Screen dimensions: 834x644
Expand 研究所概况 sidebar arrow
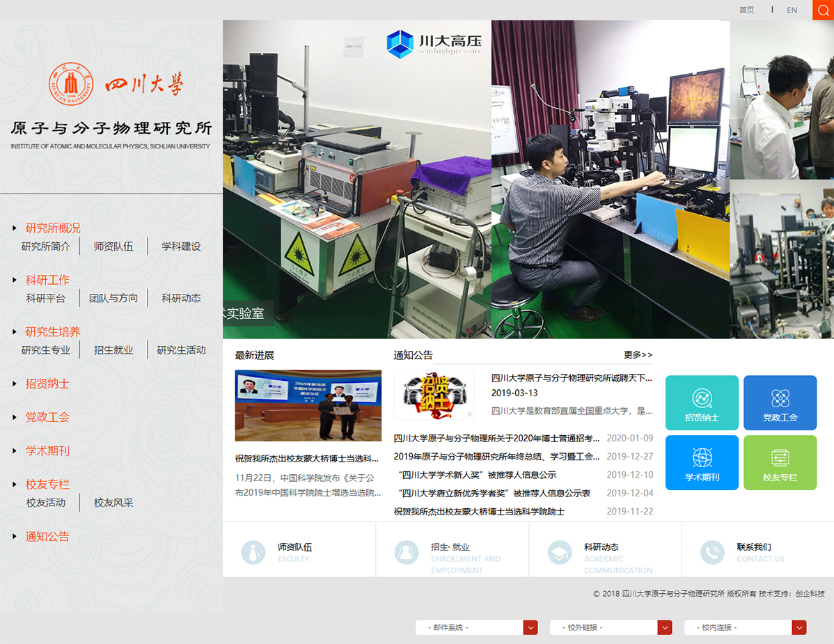[15, 228]
